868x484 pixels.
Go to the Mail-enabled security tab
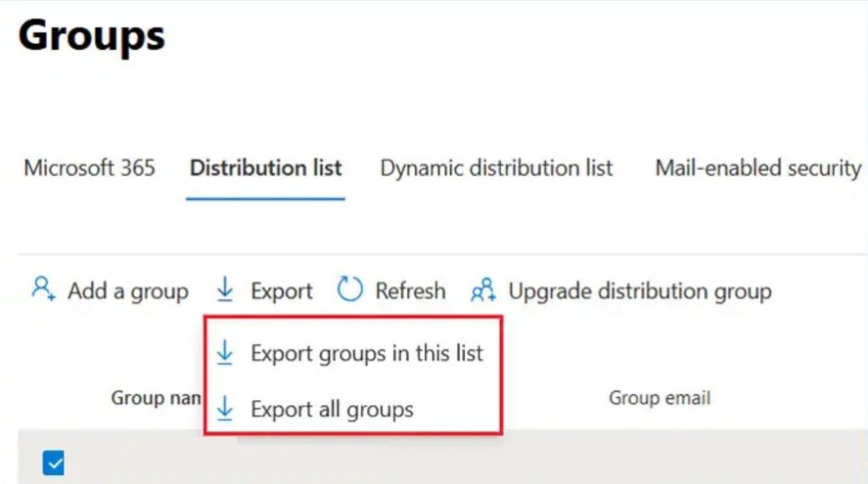tap(759, 168)
